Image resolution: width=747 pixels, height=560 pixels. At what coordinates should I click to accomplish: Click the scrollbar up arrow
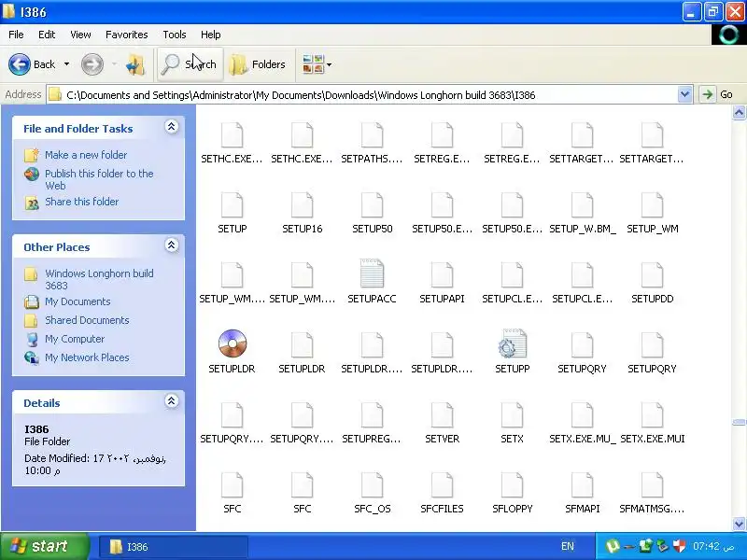click(x=739, y=112)
